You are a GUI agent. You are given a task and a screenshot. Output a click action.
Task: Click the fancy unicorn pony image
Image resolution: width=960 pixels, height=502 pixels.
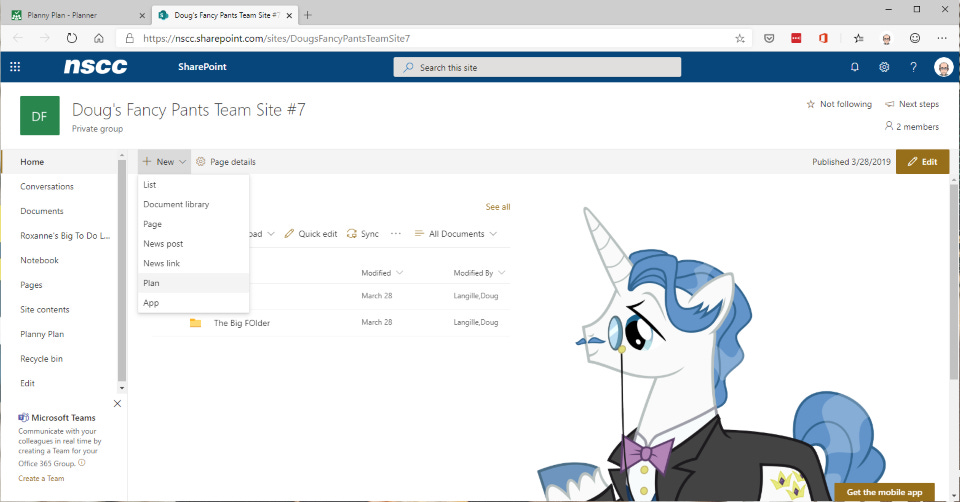click(711, 353)
